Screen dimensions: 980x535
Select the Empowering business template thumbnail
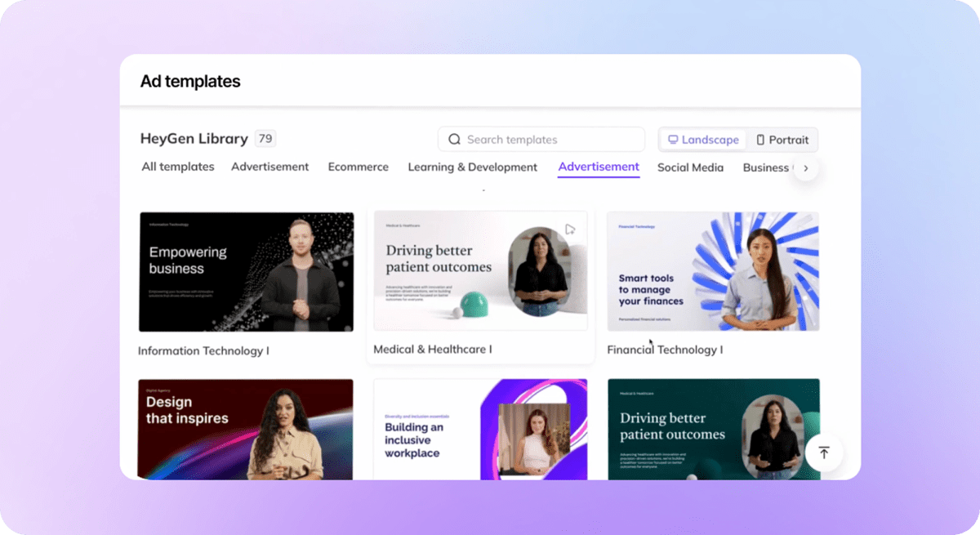tap(246, 272)
